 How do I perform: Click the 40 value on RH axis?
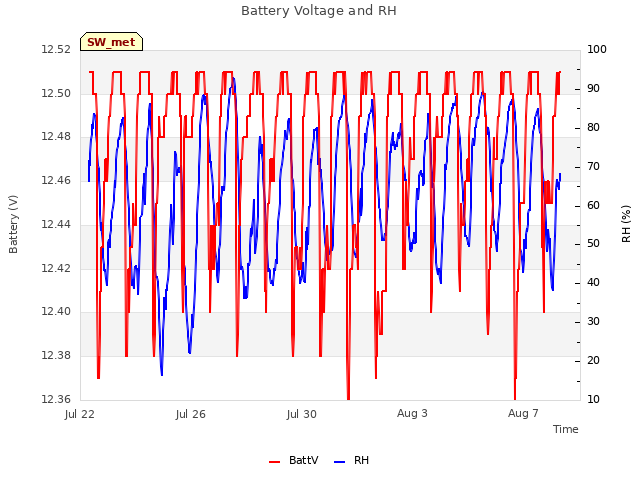point(593,282)
